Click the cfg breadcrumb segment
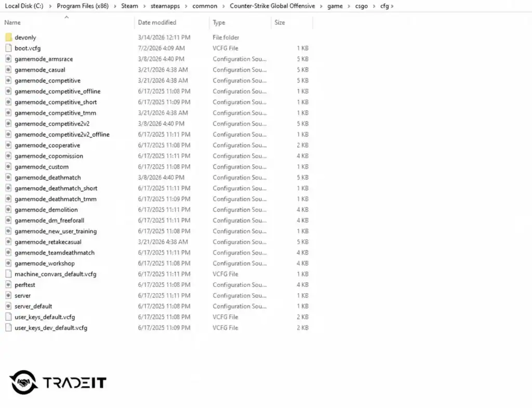Viewport: 532px width, 408px height. click(x=384, y=6)
